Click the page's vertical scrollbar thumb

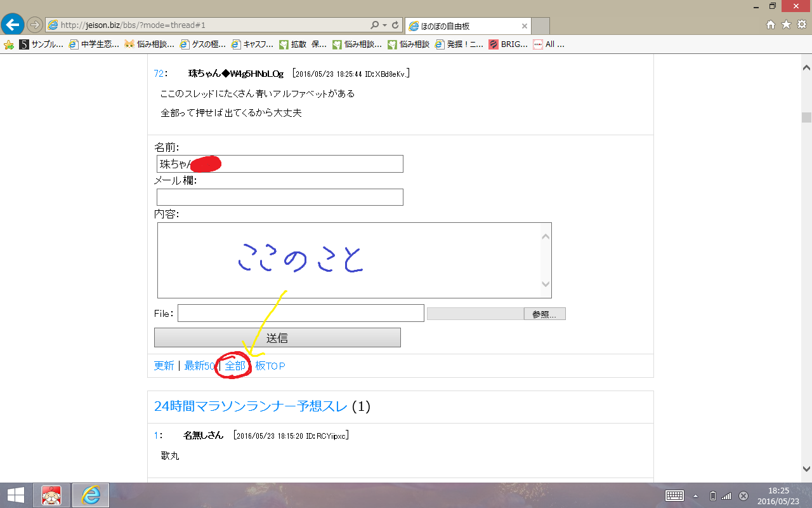coord(806,117)
